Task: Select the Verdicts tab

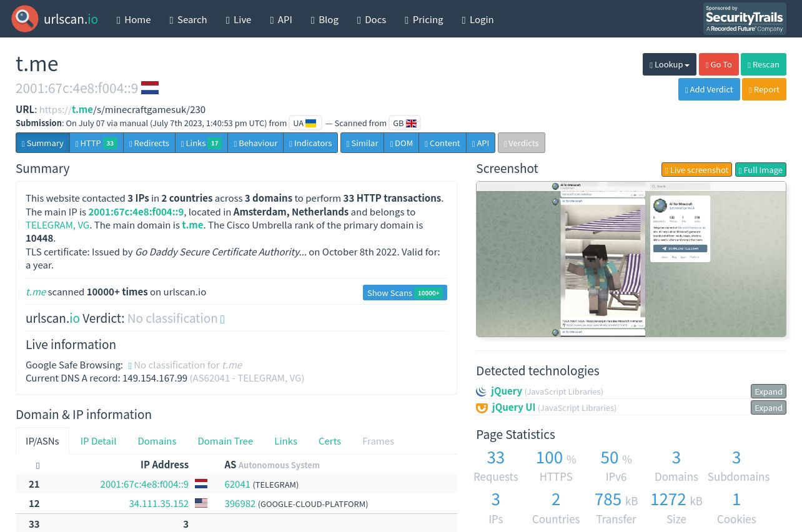Action: (522, 142)
